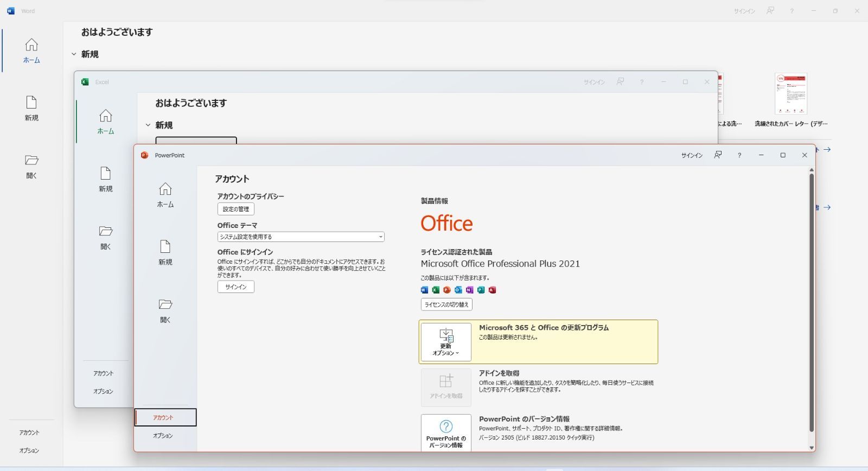Viewport: 868px width, 471px height.
Task: Open Options (オプション) in Excel sidebar
Action: click(x=103, y=391)
